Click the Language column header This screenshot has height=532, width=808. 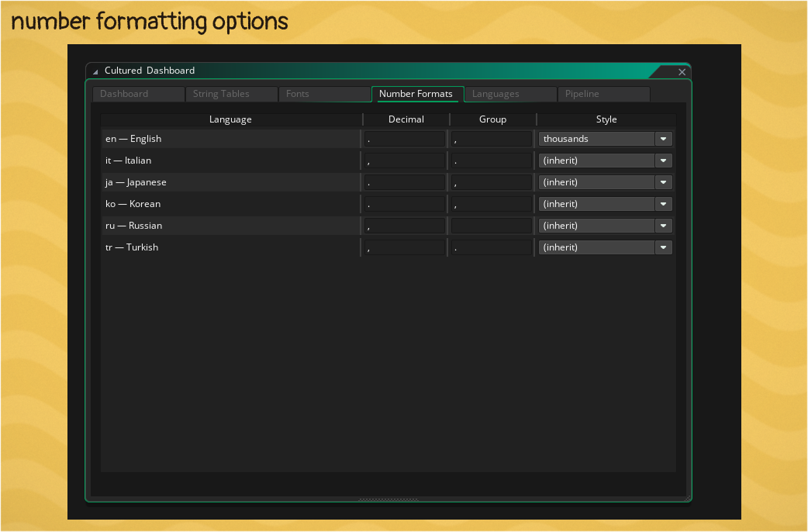(x=231, y=119)
